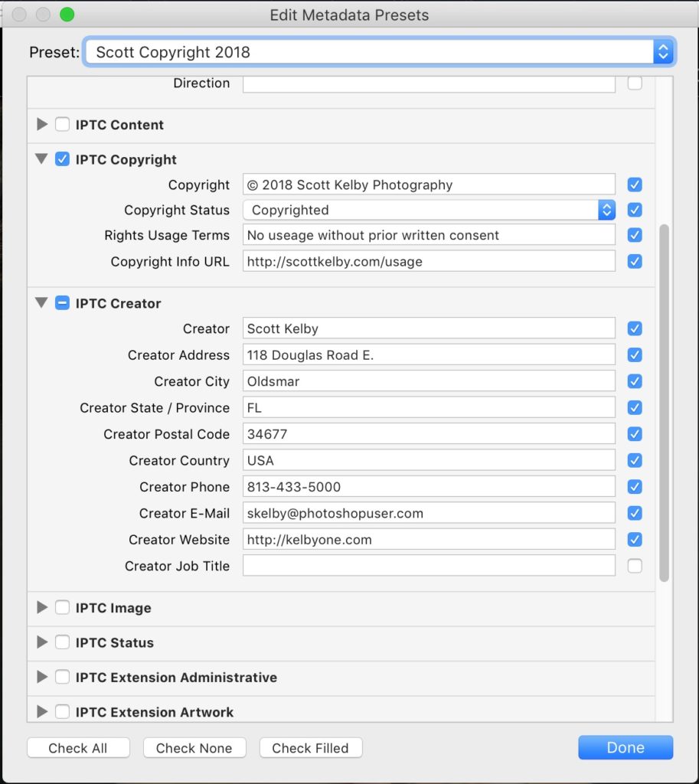Uncheck the Copyright field checkbox
Screen dimensions: 699x784
[x=635, y=185]
